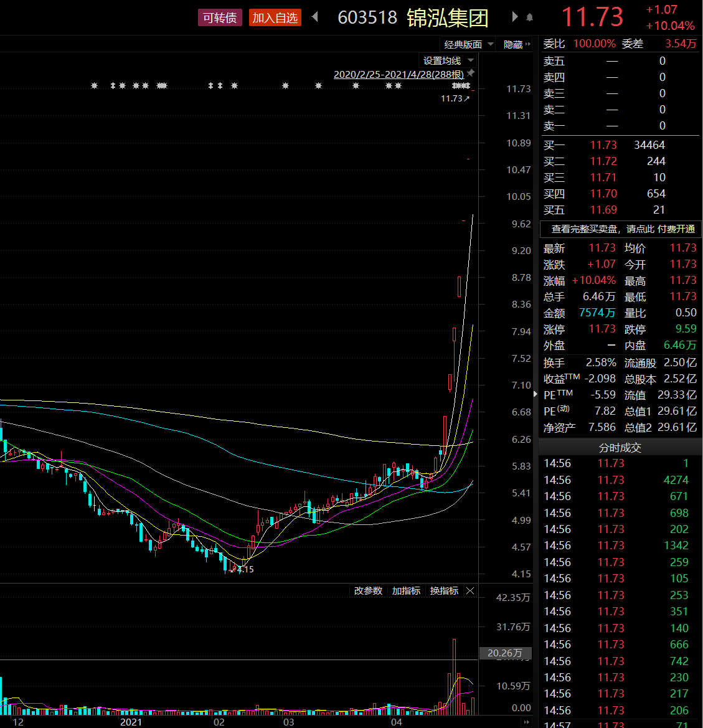Set price alert with bell icon
Image resolution: width=703 pixels, height=728 pixels.
[x=529, y=17]
